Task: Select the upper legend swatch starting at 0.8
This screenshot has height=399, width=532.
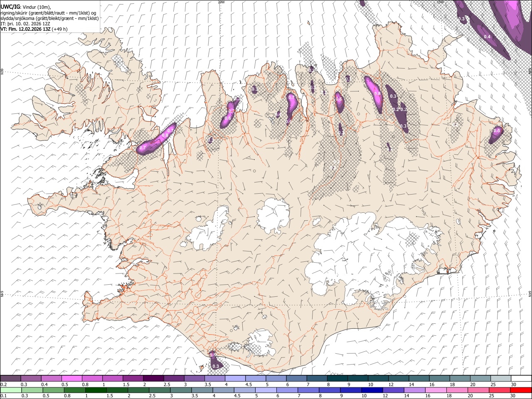Action: coord(92,379)
